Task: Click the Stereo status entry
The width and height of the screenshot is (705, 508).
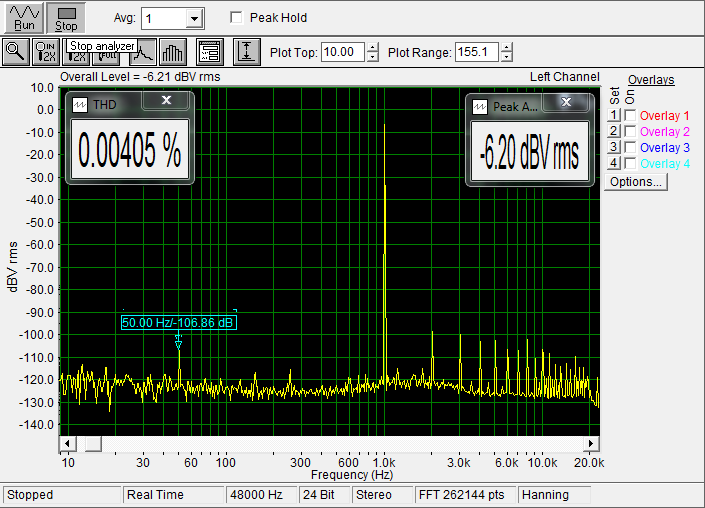Action: pyautogui.click(x=383, y=495)
